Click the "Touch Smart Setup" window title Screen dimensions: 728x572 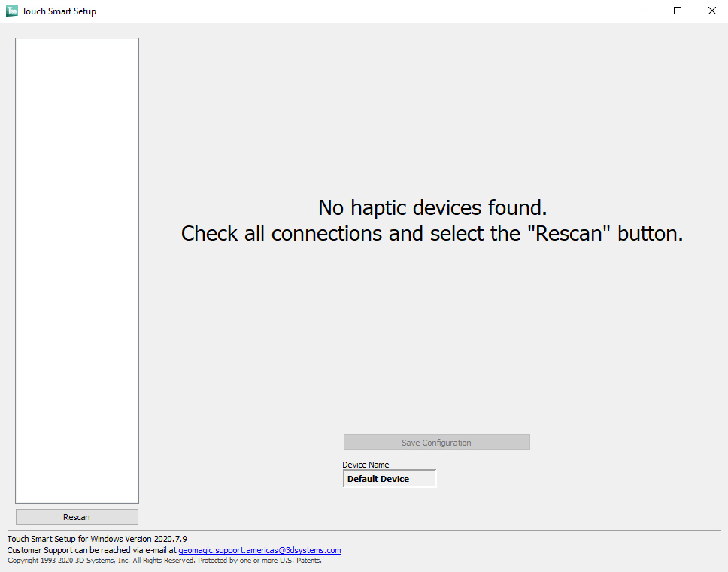tap(59, 11)
